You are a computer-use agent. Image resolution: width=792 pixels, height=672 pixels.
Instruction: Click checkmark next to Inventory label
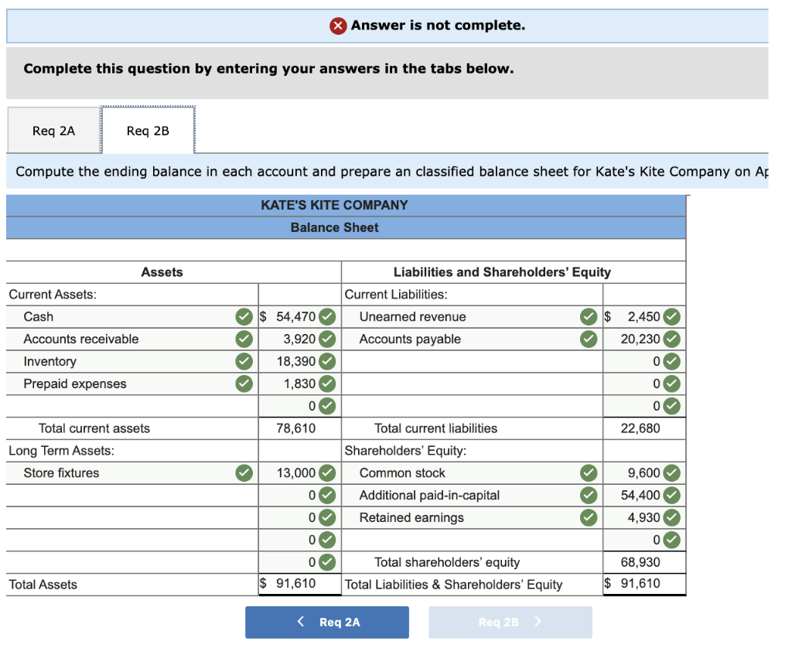(x=244, y=361)
